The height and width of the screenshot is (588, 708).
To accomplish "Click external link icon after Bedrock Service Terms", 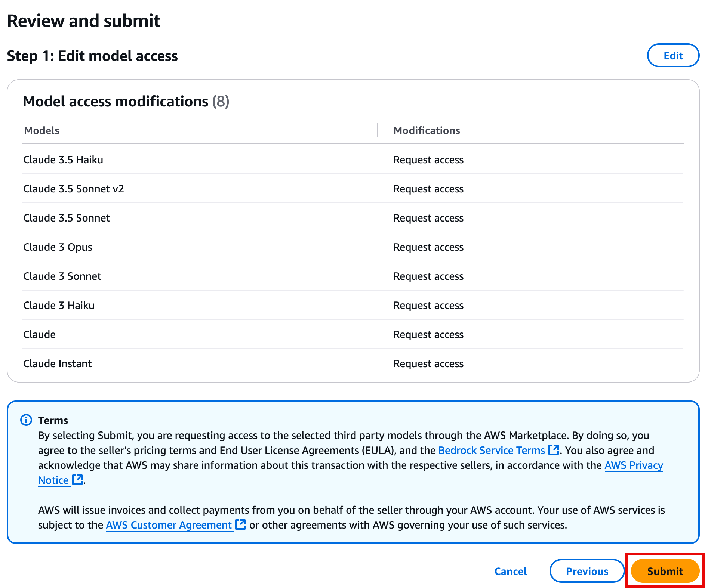I will coord(553,450).
